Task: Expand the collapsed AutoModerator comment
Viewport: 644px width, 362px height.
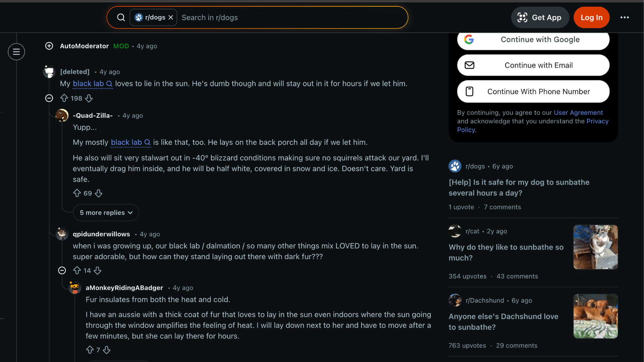Action: (x=49, y=46)
